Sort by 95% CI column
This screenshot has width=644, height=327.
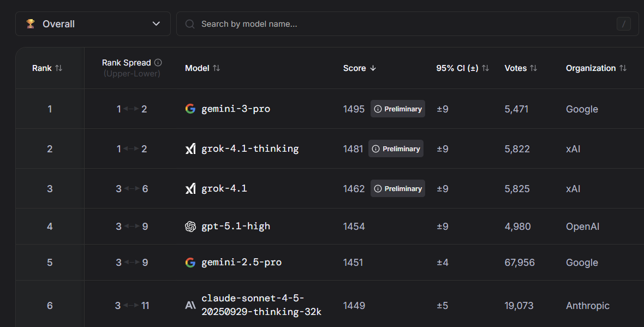point(485,68)
